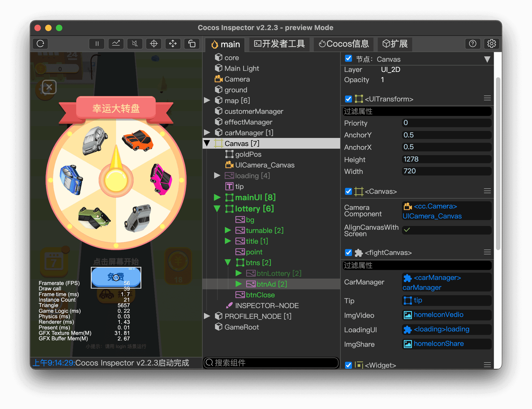Toggle the performance chart icon
This screenshot has height=409, width=532.
[x=116, y=44]
